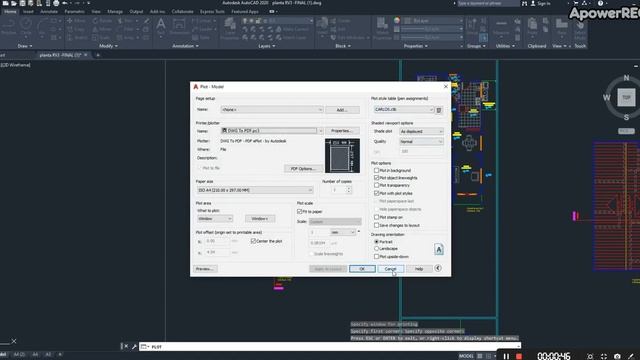Switch to the Parametric ribbon tab
Viewport: 640px width, 360px height.
pos(74,11)
